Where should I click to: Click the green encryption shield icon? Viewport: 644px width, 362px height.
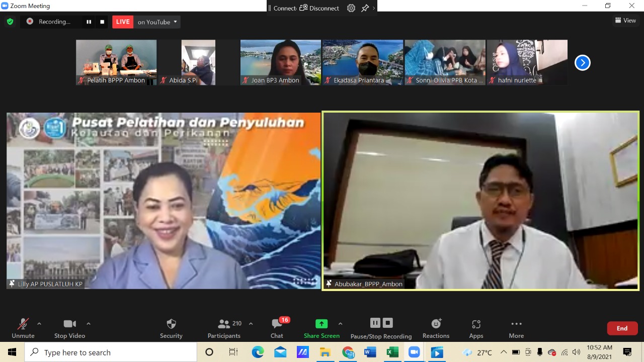(10, 22)
